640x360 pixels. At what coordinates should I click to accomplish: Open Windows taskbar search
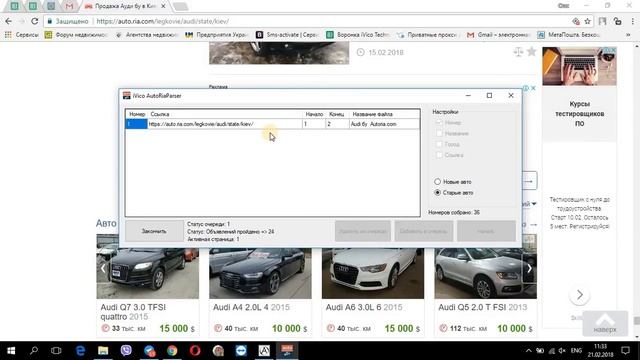pos(34,351)
